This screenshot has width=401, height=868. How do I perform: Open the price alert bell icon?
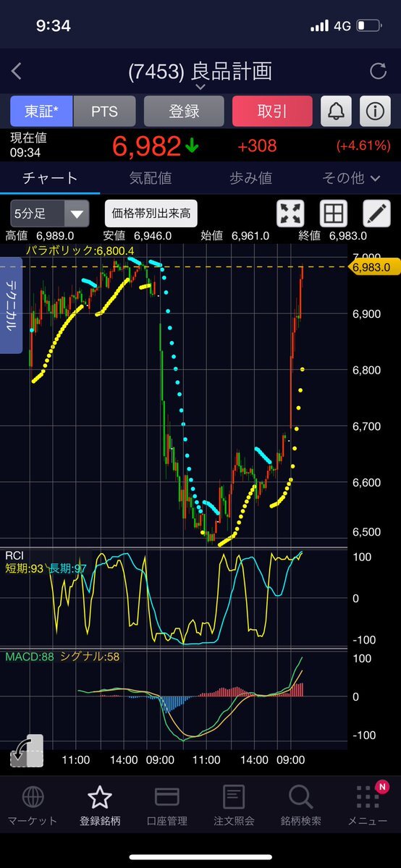[x=336, y=111]
